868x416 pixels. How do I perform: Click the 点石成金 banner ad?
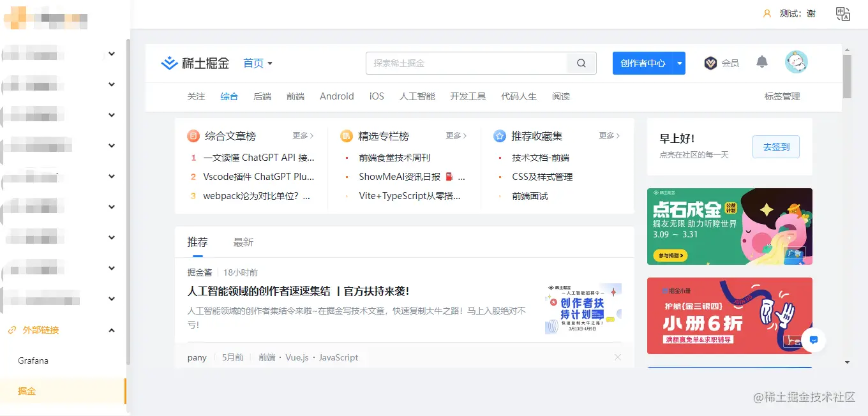pos(730,227)
